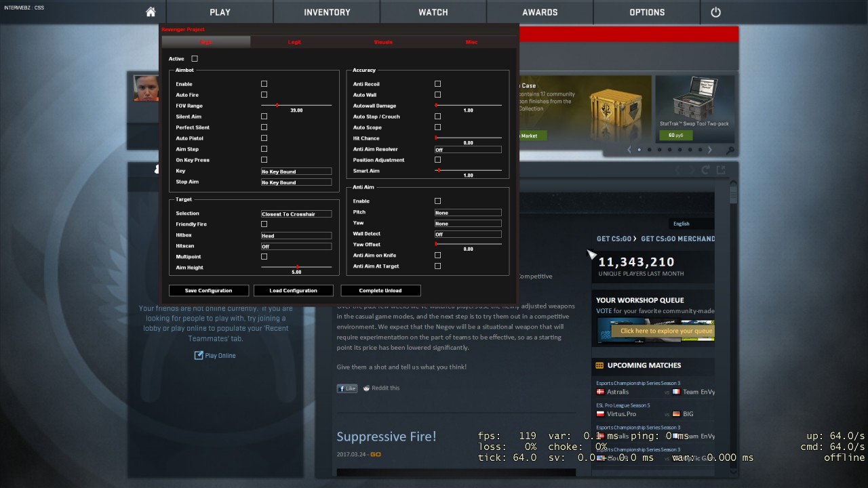Open the INVENTORY menu
868x488 pixels.
pos(327,12)
